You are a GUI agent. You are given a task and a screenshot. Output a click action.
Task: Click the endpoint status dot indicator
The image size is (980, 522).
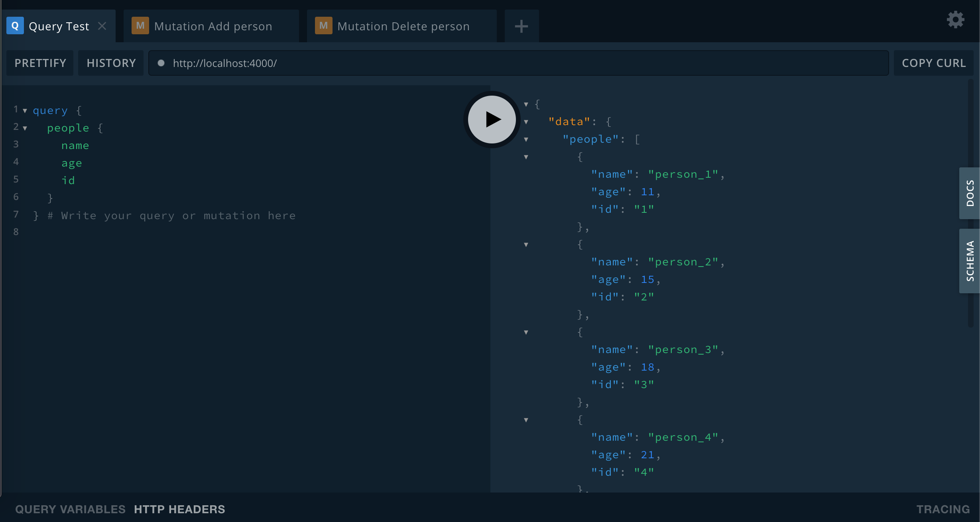tap(161, 63)
